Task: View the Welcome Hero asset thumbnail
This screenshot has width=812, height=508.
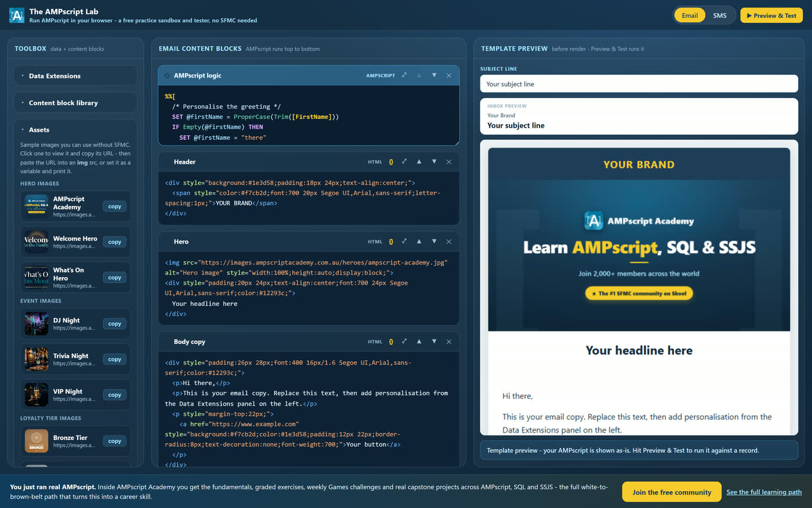Action: tap(37, 242)
